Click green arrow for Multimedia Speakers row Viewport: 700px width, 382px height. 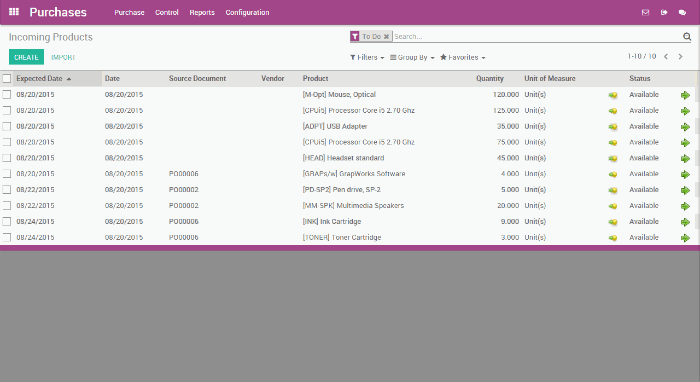(685, 206)
